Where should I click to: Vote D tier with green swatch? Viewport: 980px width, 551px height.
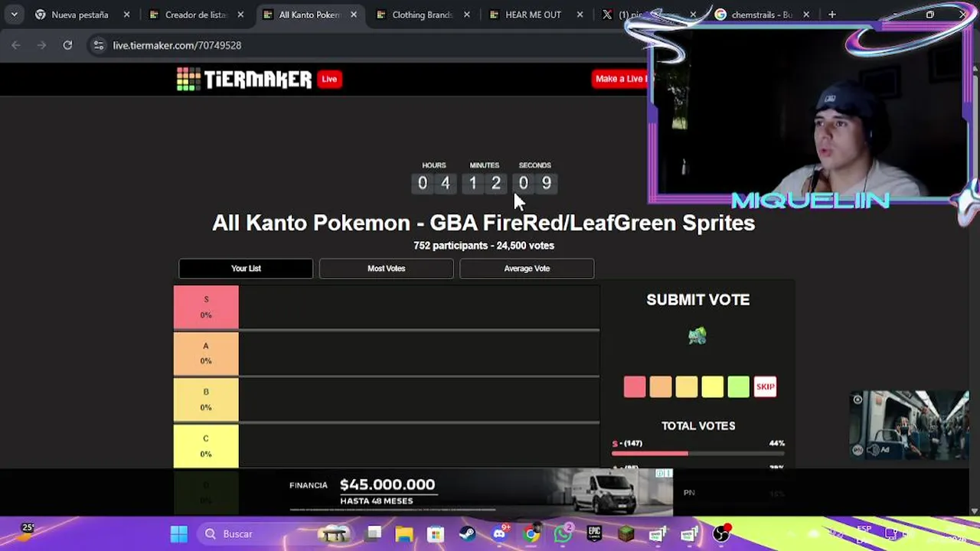pyautogui.click(x=739, y=386)
